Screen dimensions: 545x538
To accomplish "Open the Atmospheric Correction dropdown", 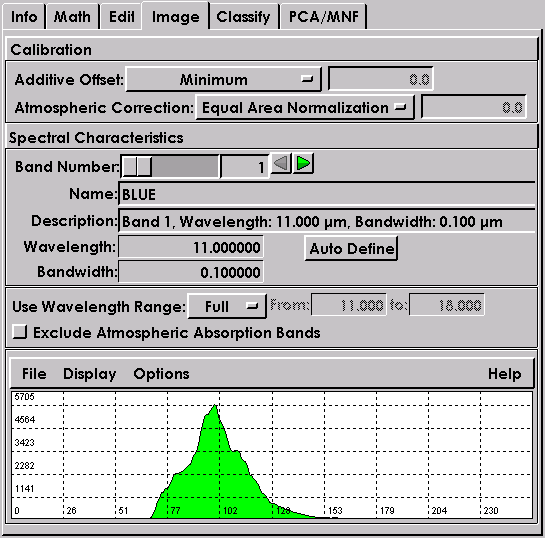I will tap(305, 107).
